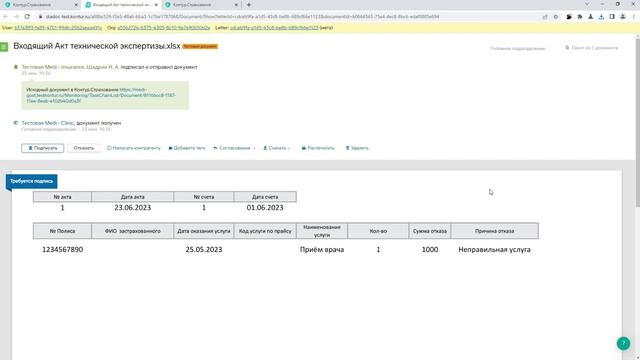Open Написать контрагенту message option
Viewport: 640px width, 360px height.
[133, 148]
